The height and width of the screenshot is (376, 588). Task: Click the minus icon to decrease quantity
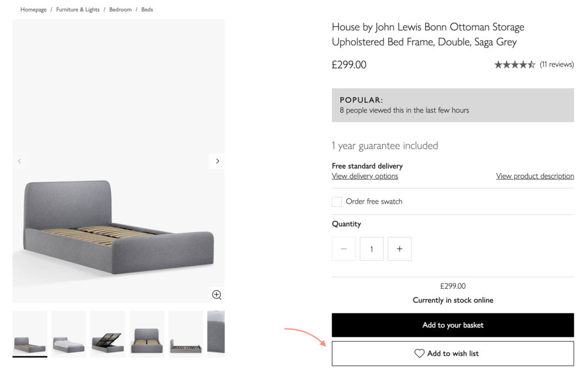pos(343,248)
